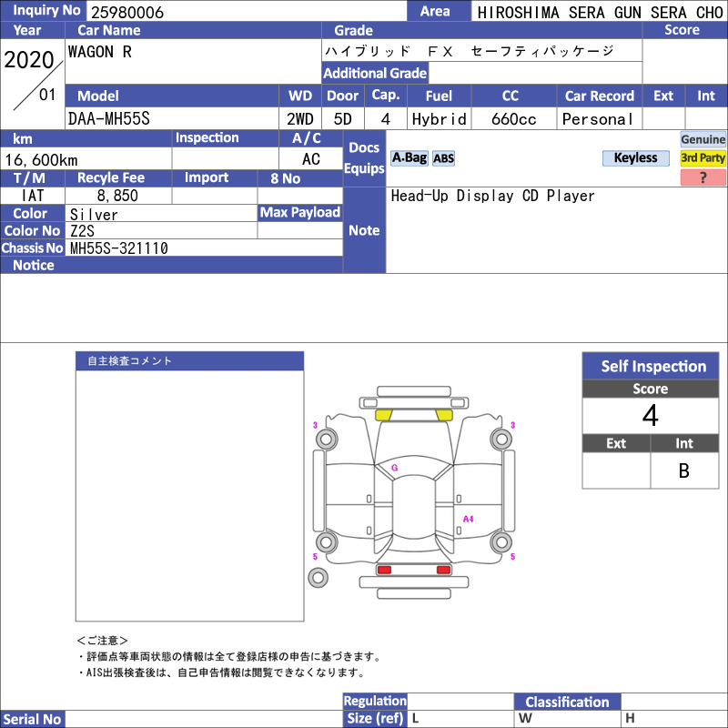Click the Inquiry No value 25980006

127,12
